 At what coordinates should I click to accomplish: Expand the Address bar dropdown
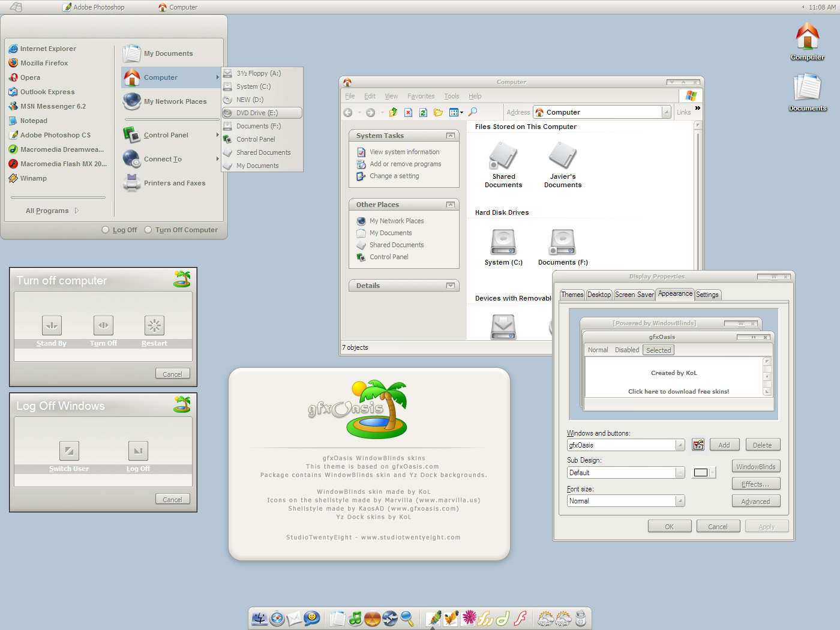tap(666, 112)
